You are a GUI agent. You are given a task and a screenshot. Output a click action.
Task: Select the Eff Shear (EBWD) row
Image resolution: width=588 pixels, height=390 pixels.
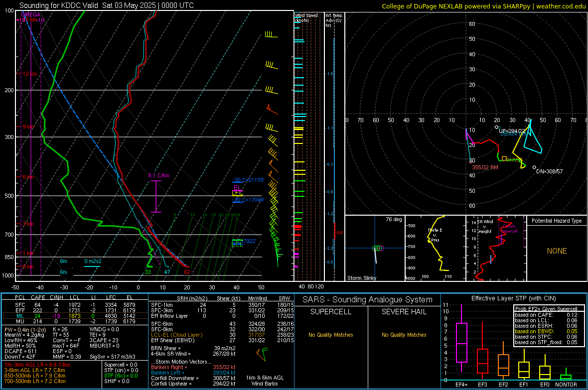click(x=222, y=340)
